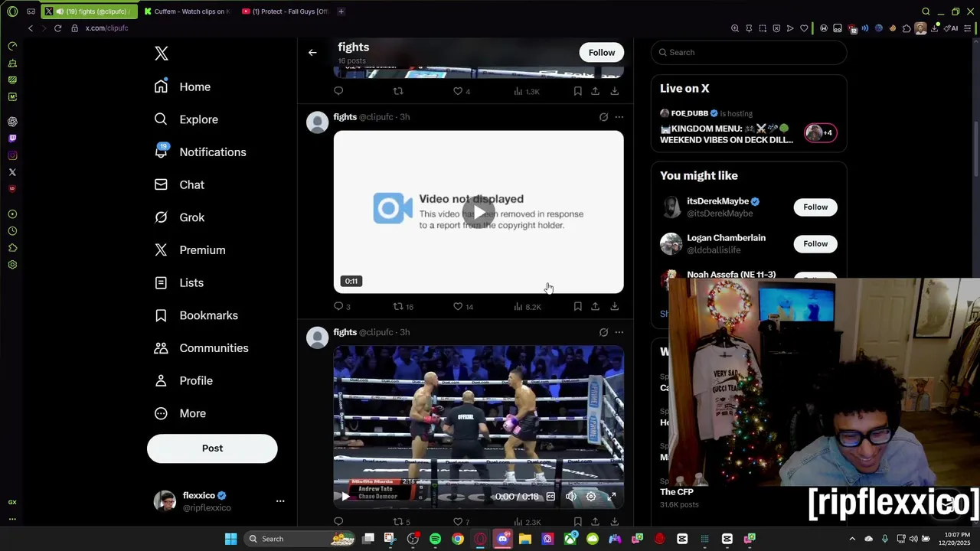Image resolution: width=980 pixels, height=551 pixels.
Task: Click the X logo in sidebar
Action: 162,54
